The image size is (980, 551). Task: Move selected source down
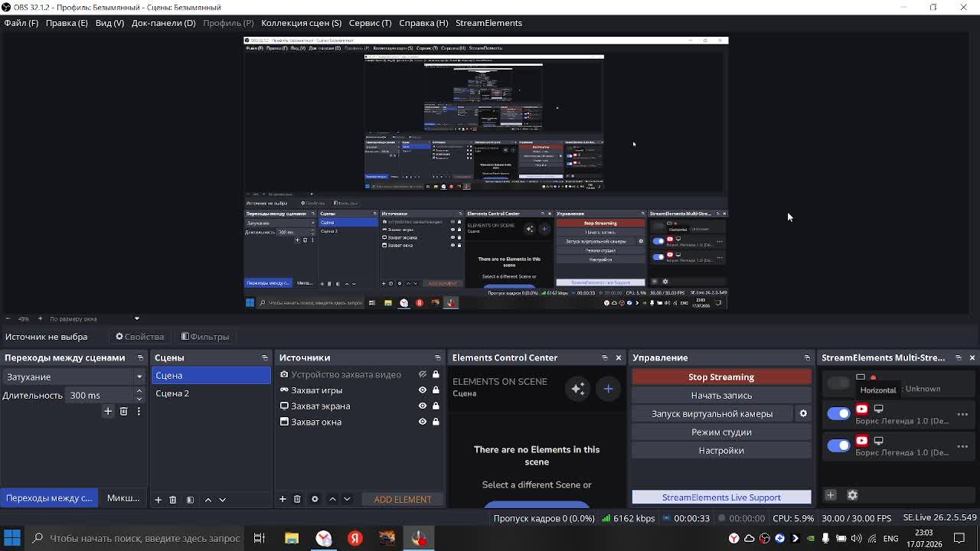[x=347, y=499]
